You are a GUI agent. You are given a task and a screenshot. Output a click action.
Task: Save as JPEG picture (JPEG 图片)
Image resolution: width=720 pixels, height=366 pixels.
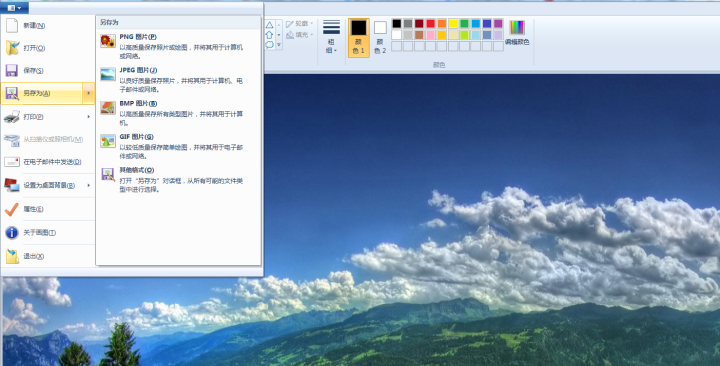178,79
